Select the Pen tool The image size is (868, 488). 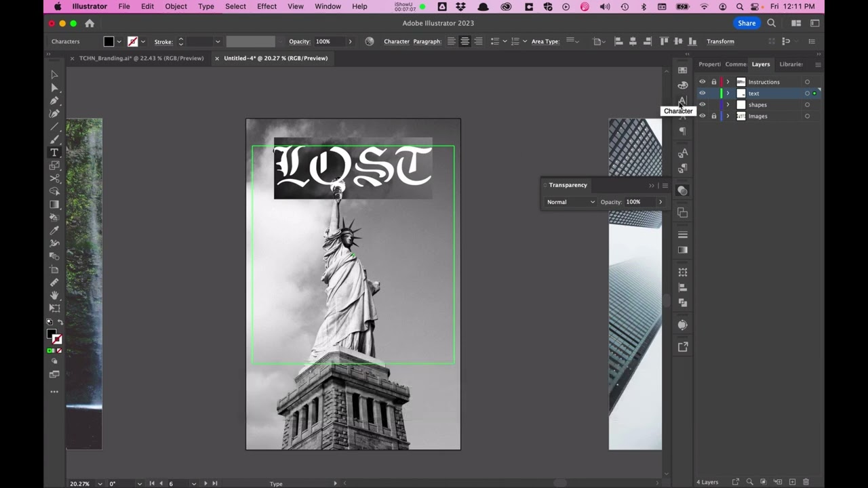pos(54,100)
